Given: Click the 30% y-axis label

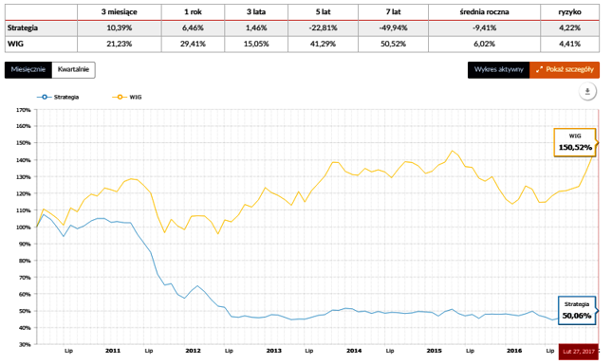Looking at the screenshot, I should tap(25, 344).
